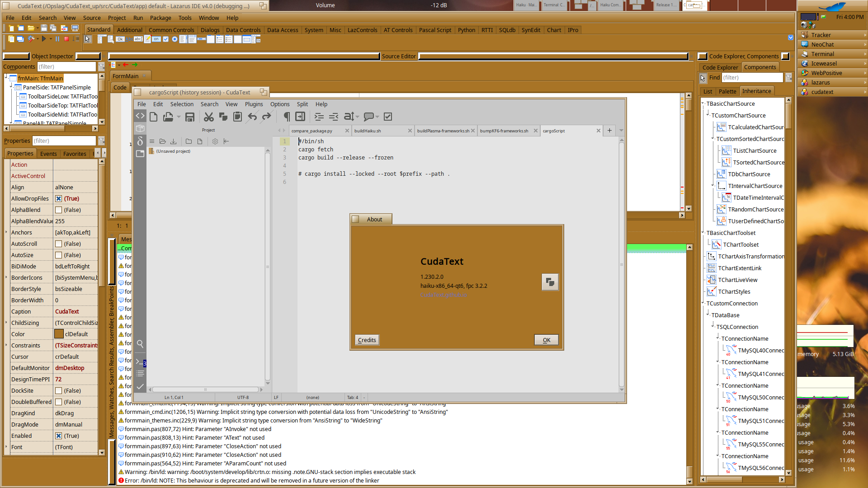Click the project settings gear icon
This screenshot has width=868, height=488.
click(215, 141)
